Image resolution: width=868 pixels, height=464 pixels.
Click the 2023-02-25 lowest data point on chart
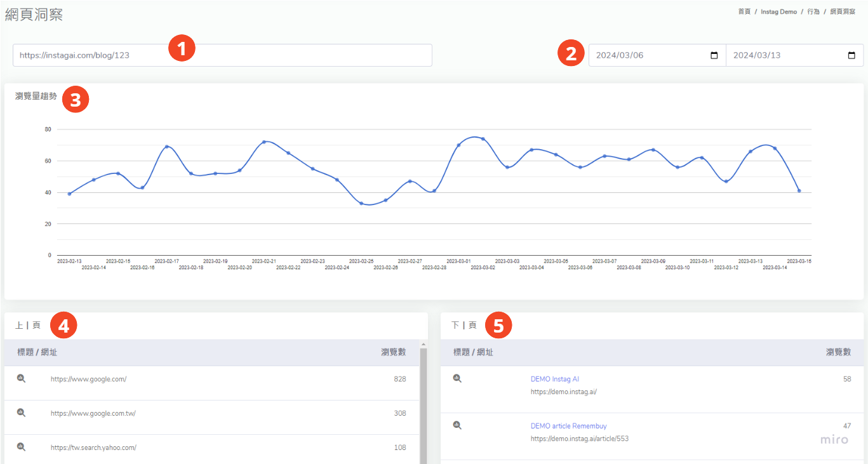pos(361,203)
